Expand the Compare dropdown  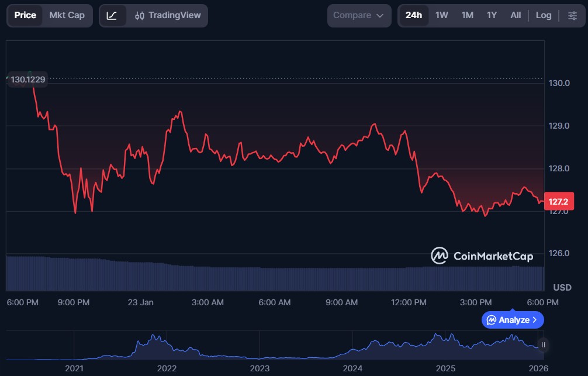[359, 16]
